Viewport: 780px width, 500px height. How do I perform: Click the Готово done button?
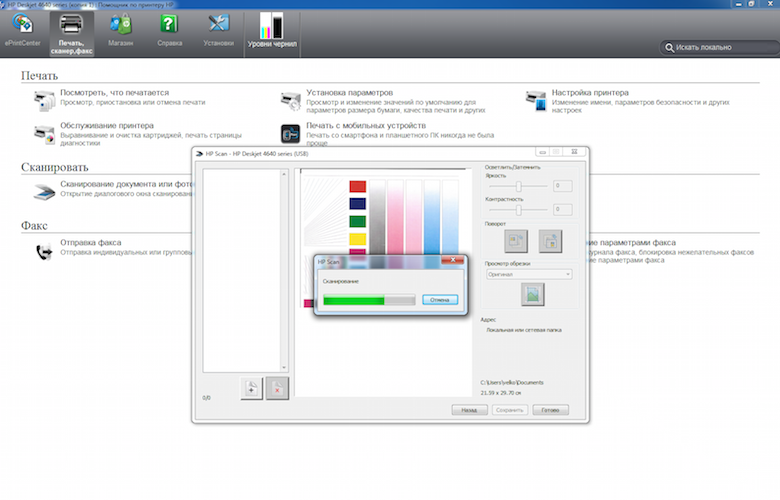550,410
